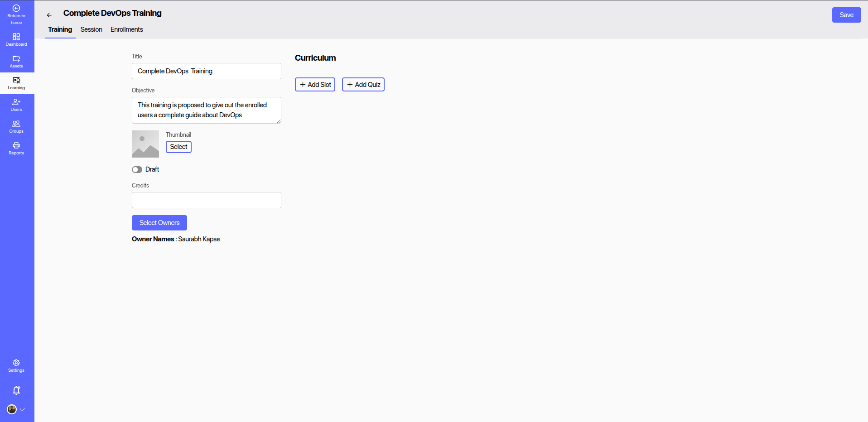Screen dimensions: 868x422
Task: Click the Save button
Action: tap(846, 15)
